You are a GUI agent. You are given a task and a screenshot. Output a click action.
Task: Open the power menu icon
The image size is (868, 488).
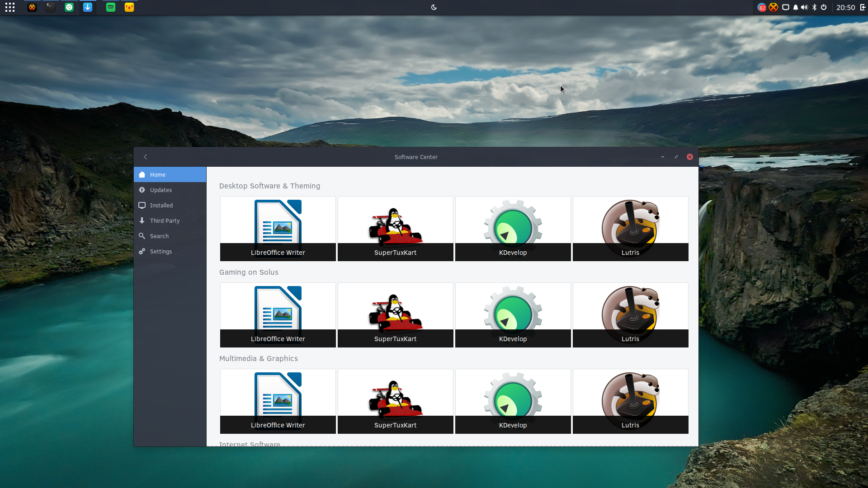point(824,7)
